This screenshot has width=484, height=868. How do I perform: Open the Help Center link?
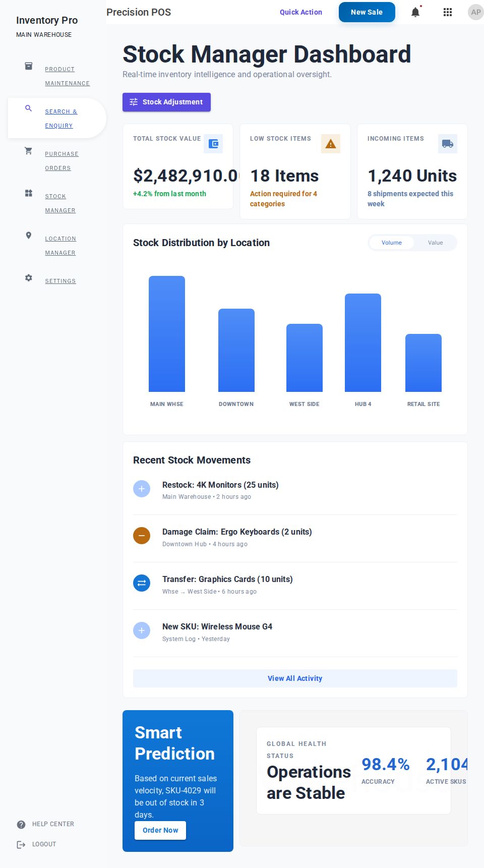coord(53,824)
